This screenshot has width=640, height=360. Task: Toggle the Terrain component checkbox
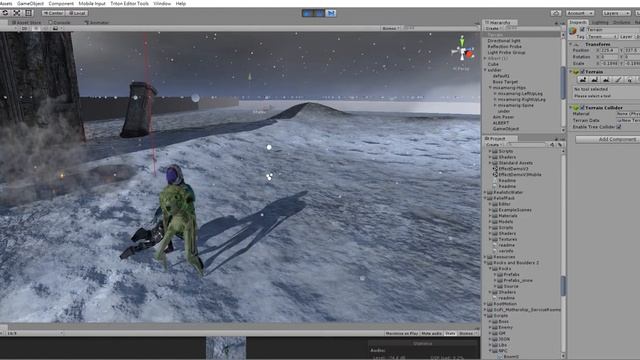click(582, 72)
